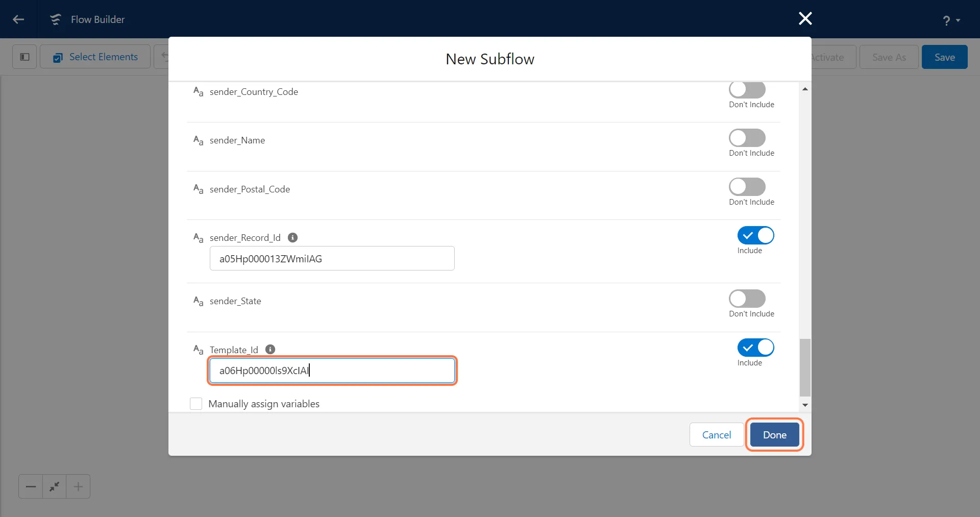Click the back arrow in the header

pyautogui.click(x=18, y=19)
